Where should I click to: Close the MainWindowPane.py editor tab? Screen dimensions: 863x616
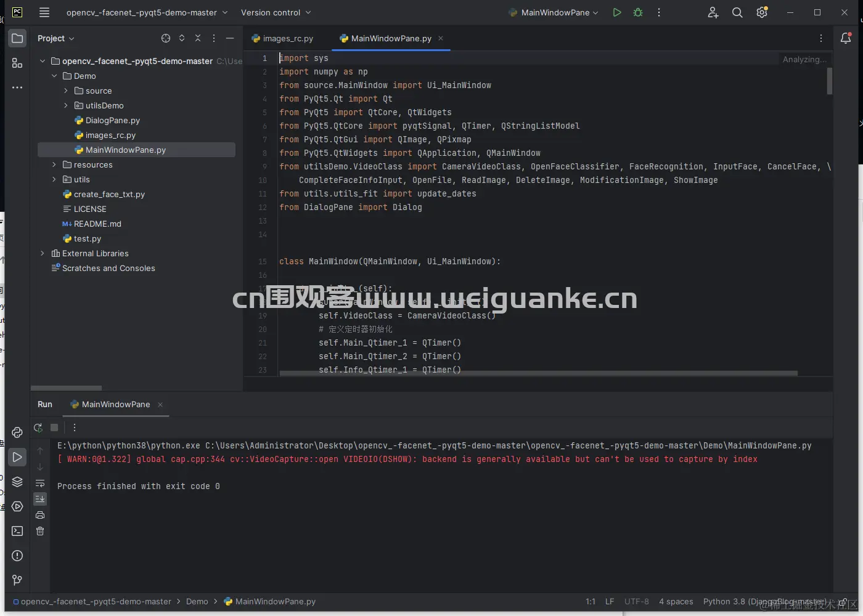point(441,38)
